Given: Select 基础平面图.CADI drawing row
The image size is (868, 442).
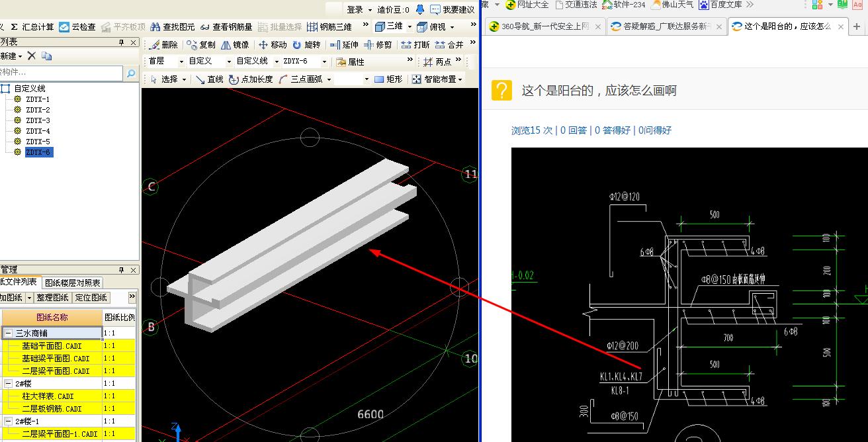Looking at the screenshot, I should (x=52, y=345).
